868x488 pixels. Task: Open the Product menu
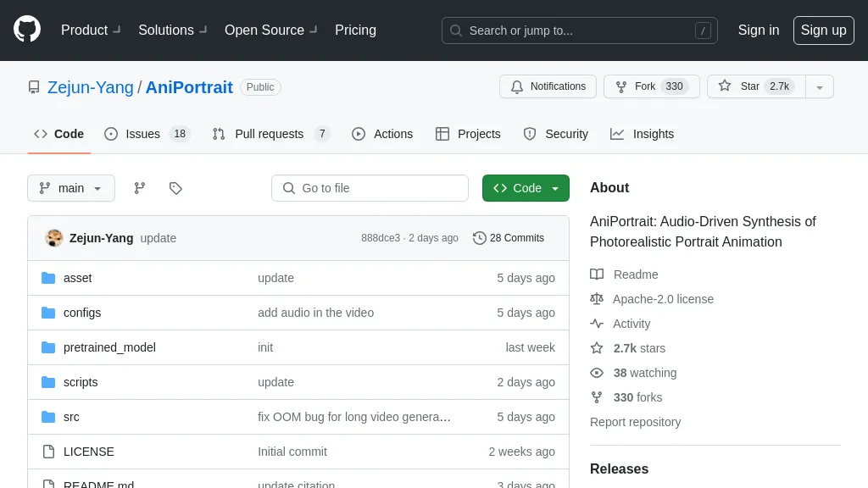[91, 30]
